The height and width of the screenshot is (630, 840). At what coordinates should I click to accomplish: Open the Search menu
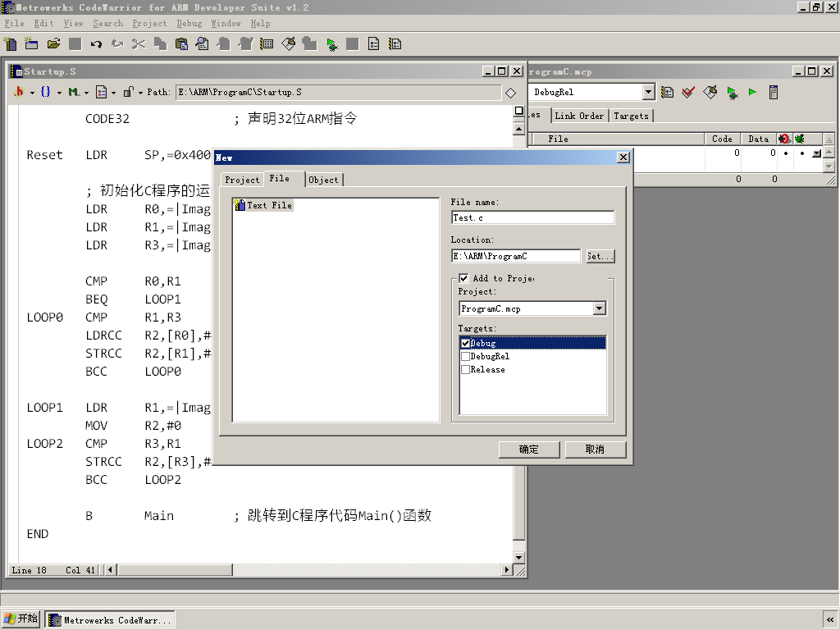tap(107, 24)
